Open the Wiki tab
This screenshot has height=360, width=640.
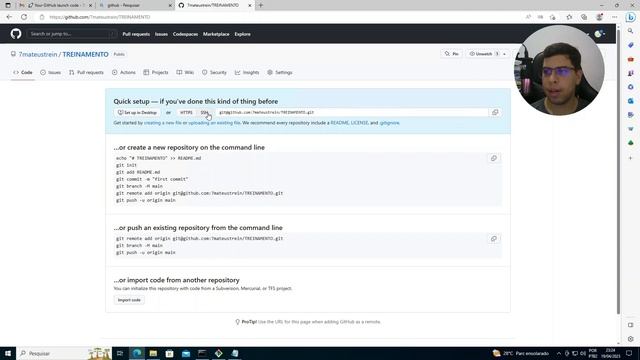point(185,73)
